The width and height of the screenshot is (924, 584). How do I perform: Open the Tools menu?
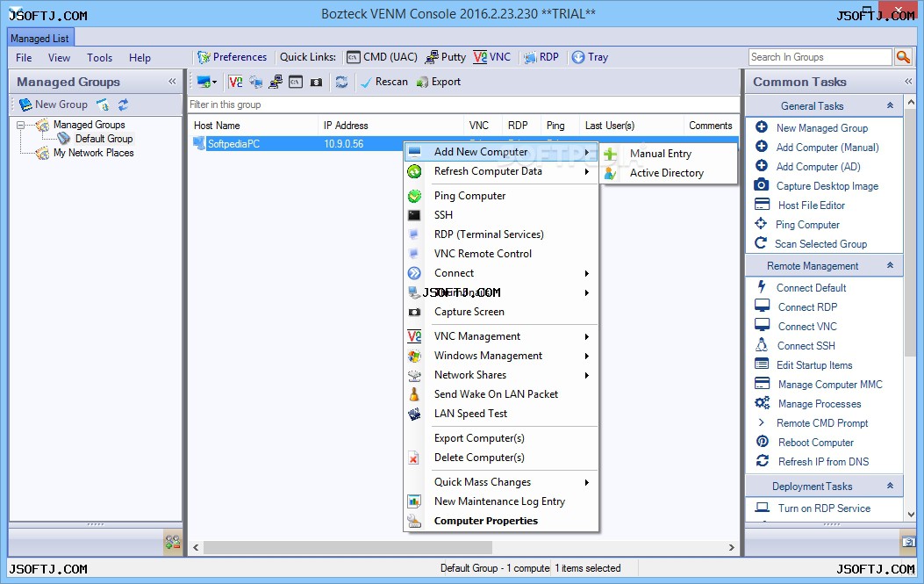tap(99, 58)
